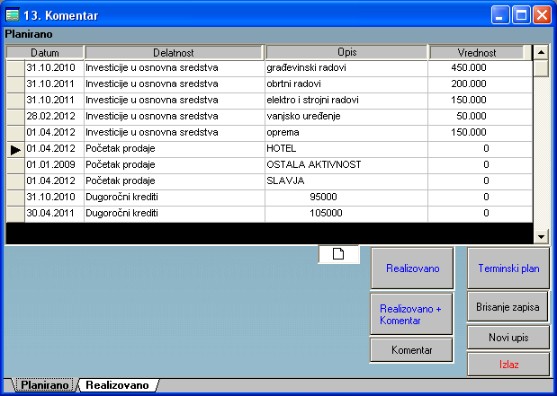Click the date cell 01.01.2009

[54, 165]
